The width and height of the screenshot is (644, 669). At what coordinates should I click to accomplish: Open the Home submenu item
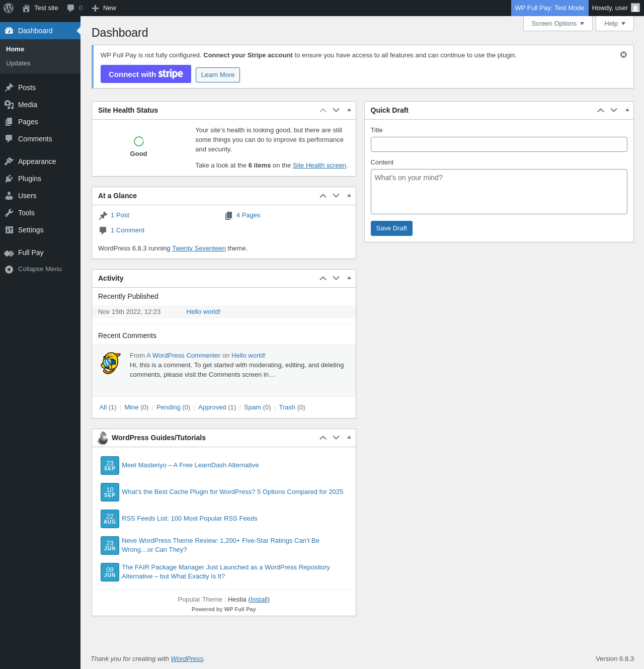pyautogui.click(x=15, y=49)
